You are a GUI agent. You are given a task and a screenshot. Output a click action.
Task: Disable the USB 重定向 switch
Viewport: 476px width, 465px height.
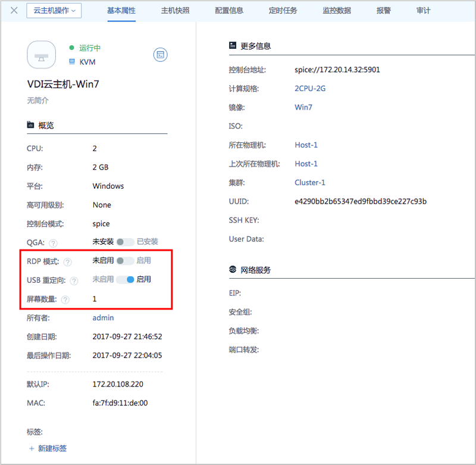[125, 280]
